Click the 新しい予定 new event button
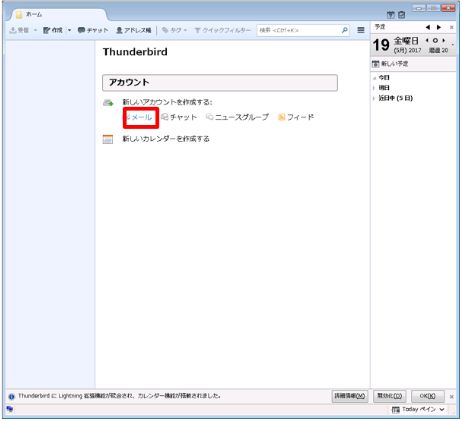 (390, 64)
